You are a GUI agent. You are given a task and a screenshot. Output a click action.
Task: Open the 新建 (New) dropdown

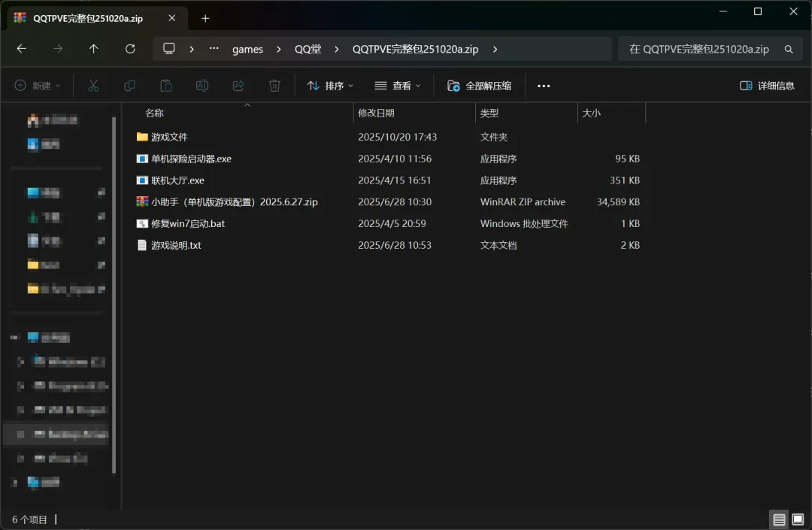point(38,86)
